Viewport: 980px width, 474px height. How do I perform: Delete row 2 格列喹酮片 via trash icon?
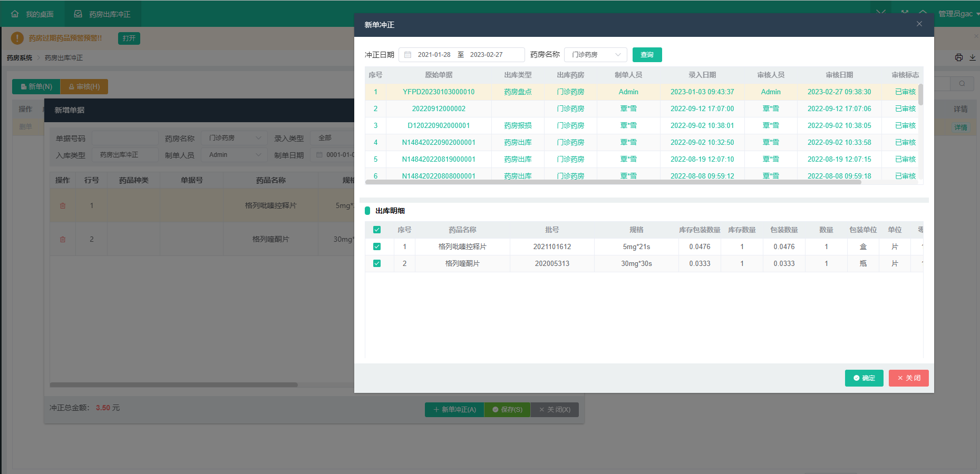tap(63, 239)
